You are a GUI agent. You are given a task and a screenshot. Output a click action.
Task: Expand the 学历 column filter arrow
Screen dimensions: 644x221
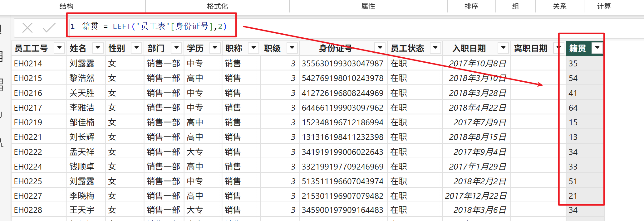[x=215, y=48]
